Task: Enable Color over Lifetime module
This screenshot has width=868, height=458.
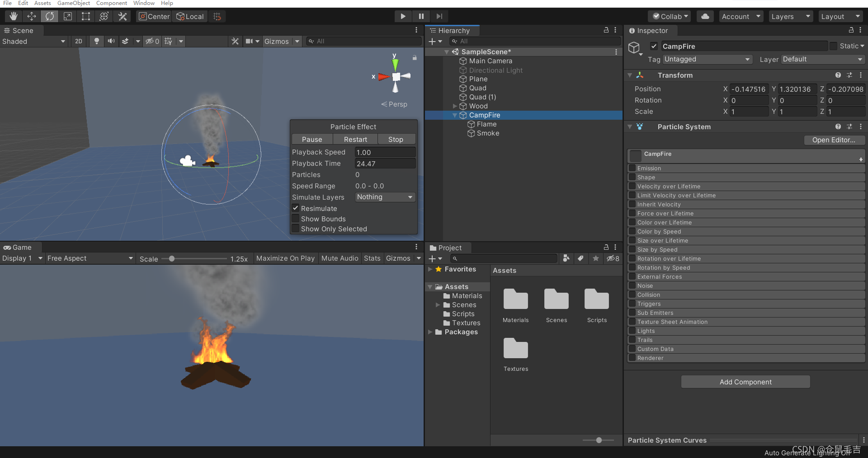Action: click(x=632, y=222)
